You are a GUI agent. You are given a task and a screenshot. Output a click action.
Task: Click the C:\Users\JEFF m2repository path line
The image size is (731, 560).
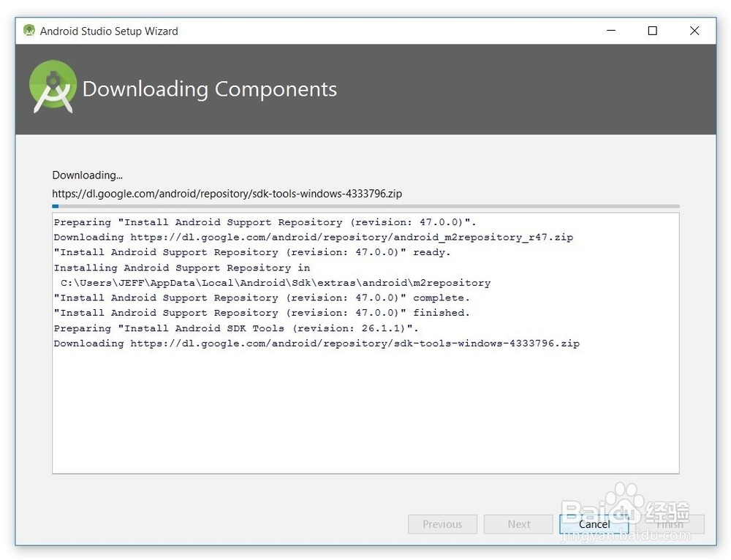(276, 283)
